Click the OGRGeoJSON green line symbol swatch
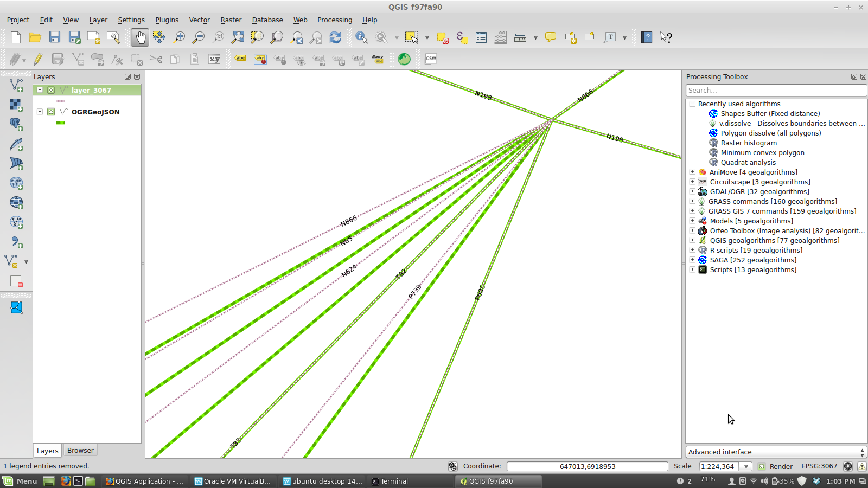The width and height of the screenshot is (868, 488). 61,123
